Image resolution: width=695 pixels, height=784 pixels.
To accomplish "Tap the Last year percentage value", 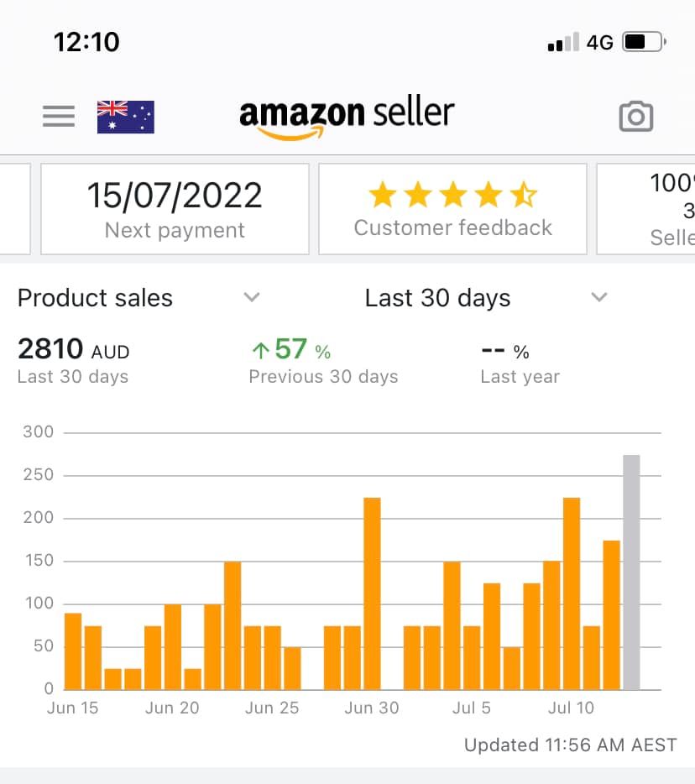I will [505, 351].
